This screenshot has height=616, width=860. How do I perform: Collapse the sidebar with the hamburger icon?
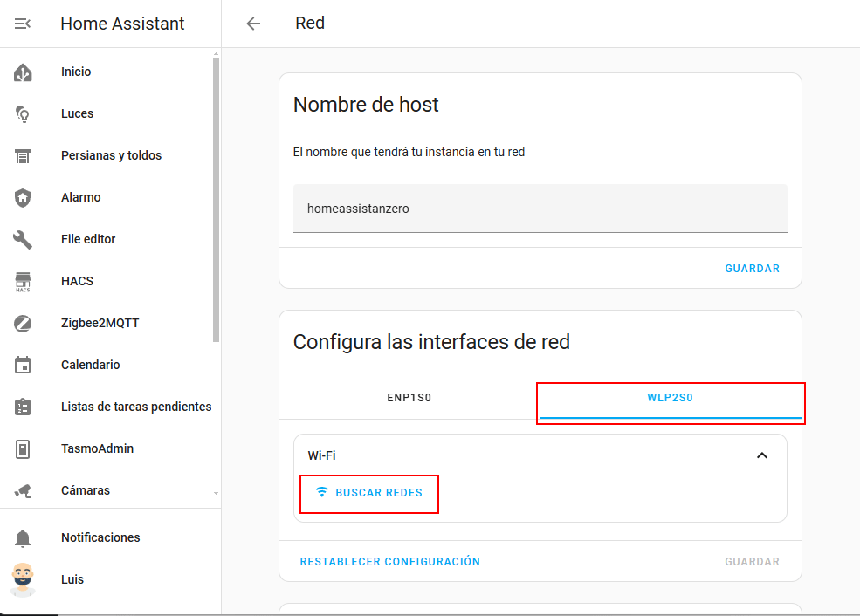pyautogui.click(x=23, y=24)
